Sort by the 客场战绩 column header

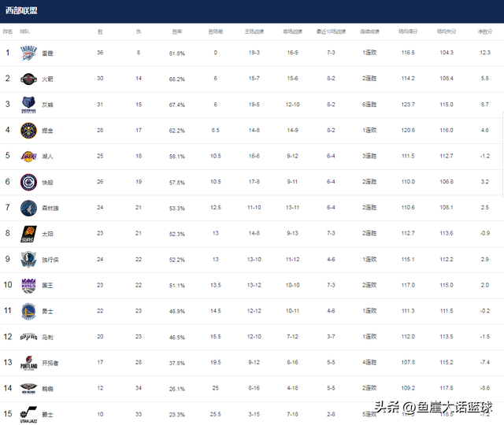[292, 31]
